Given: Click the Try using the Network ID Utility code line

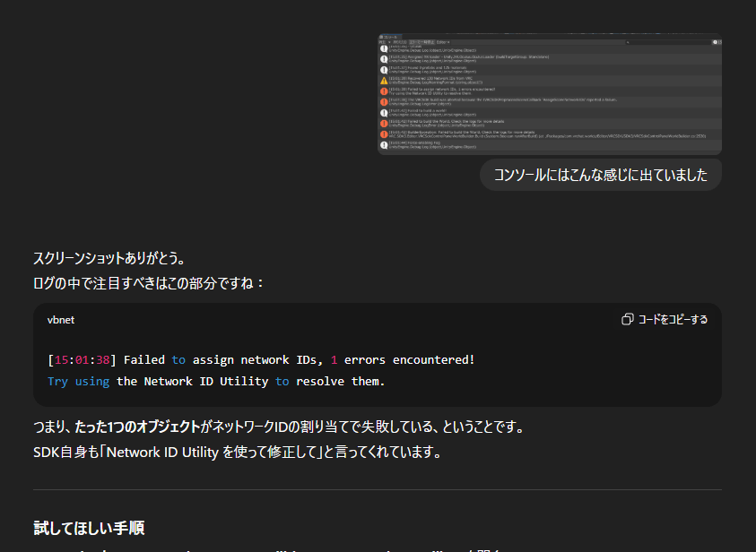Looking at the screenshot, I should click(x=215, y=381).
